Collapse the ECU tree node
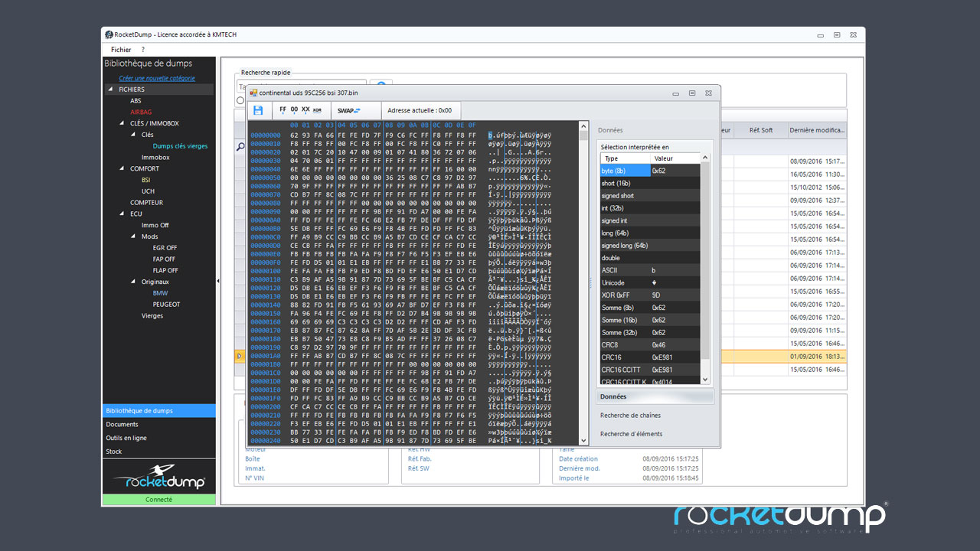The width and height of the screenshot is (980, 551). pyautogui.click(x=121, y=214)
